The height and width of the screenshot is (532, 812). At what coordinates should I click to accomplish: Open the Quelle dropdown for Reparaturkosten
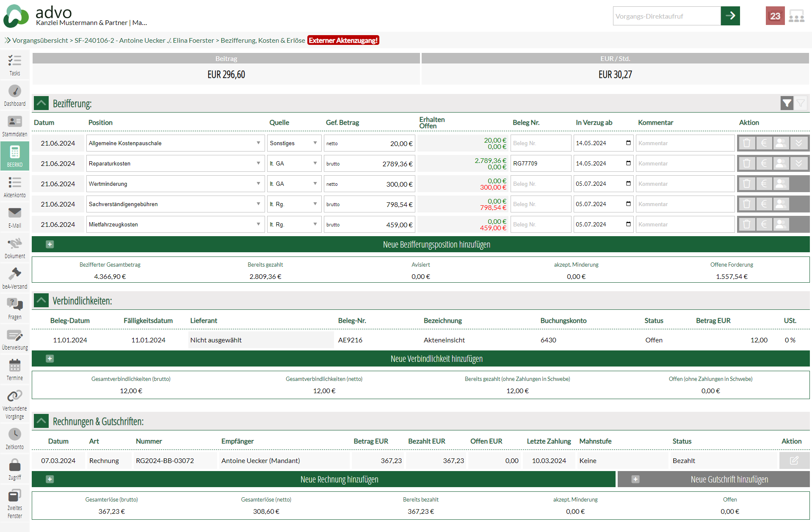click(x=293, y=163)
